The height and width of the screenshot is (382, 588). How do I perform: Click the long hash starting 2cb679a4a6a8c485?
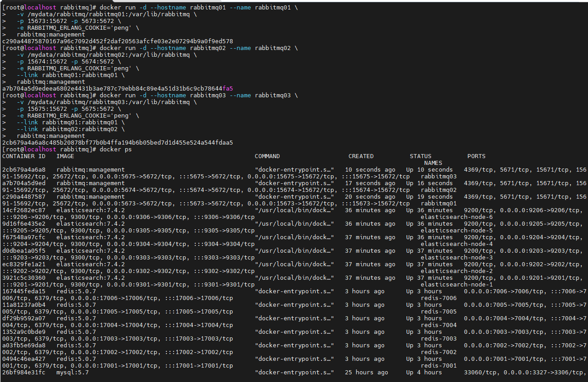[118, 143]
